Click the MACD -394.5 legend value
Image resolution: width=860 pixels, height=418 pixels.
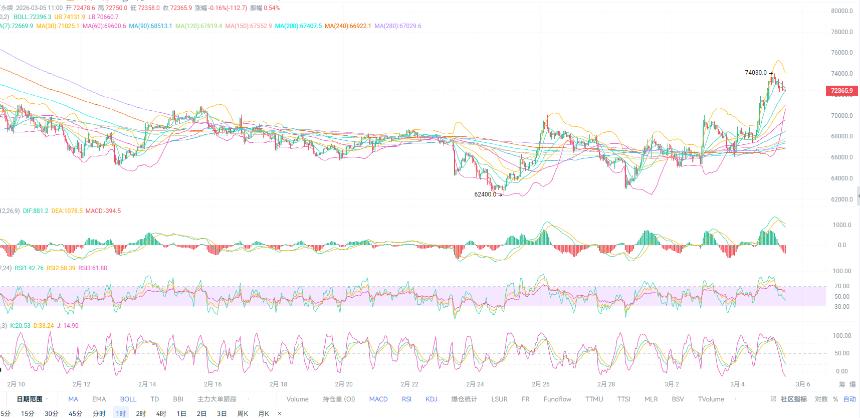pos(103,210)
